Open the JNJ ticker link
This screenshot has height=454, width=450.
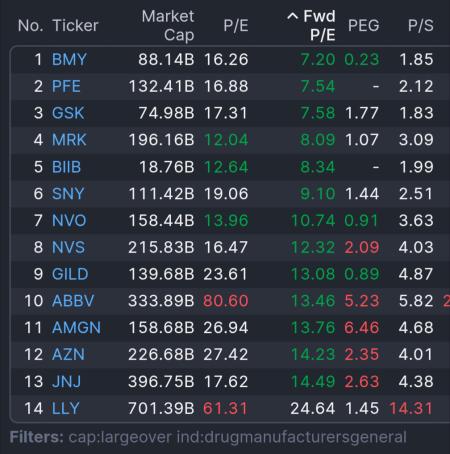click(67, 382)
